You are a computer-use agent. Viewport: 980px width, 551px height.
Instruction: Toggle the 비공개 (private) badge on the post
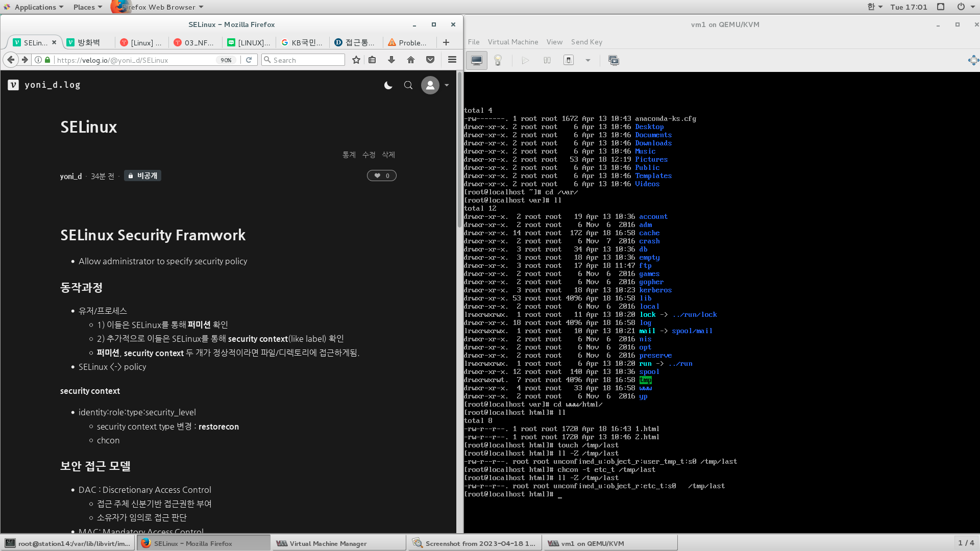tap(142, 175)
